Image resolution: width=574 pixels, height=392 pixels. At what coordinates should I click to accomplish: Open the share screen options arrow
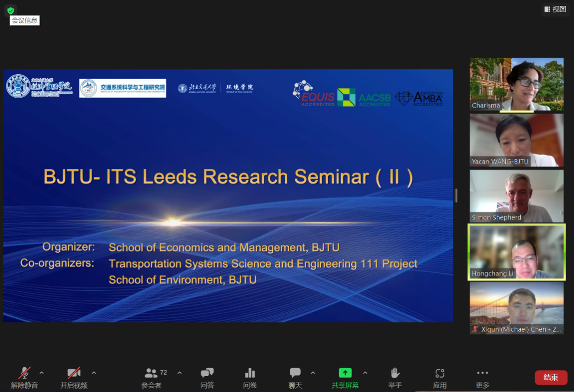(365, 373)
